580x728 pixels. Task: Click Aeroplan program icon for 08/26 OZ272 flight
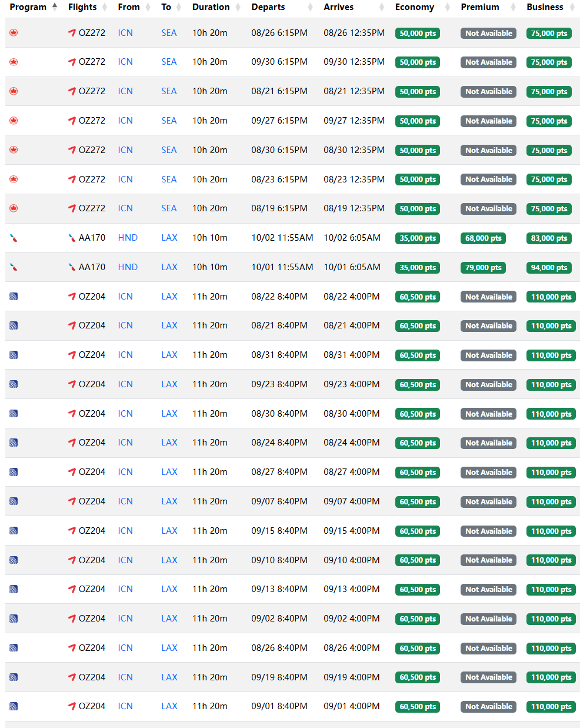pyautogui.click(x=14, y=33)
